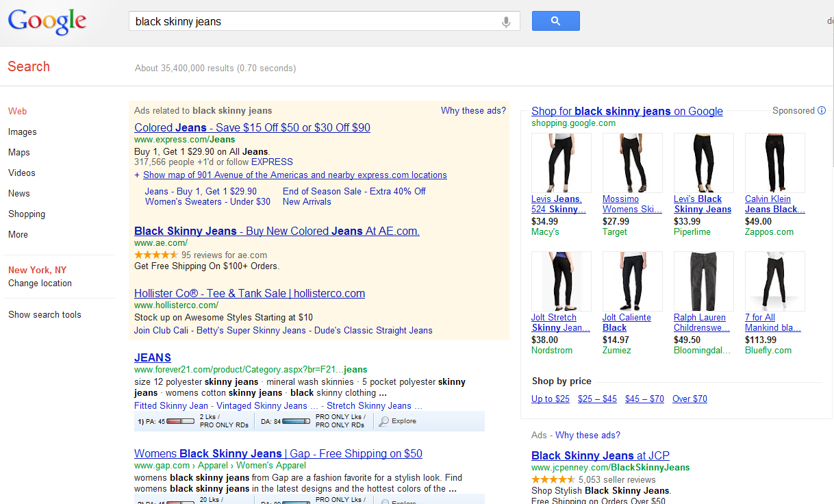Screen dimensions: 834x504
Task: Expand the More search categories
Action: [x=18, y=234]
